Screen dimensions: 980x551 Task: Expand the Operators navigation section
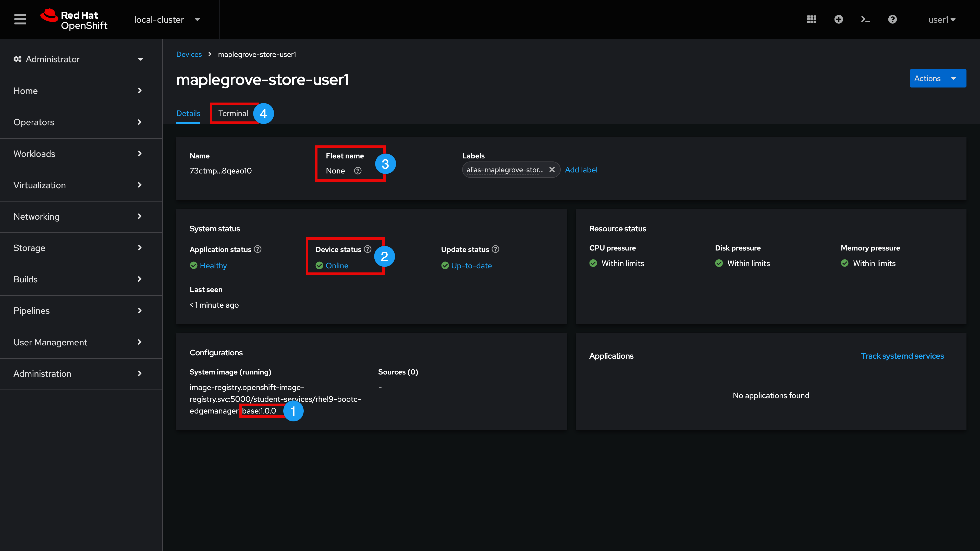(81, 122)
